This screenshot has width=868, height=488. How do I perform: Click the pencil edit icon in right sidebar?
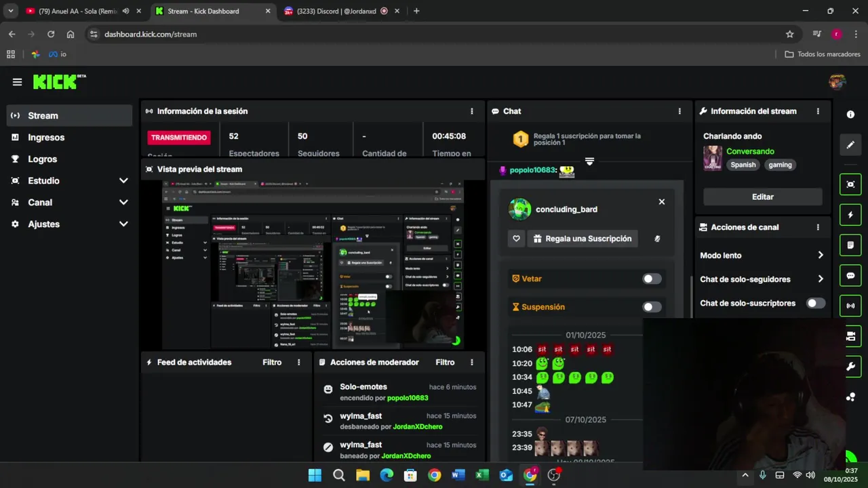pyautogui.click(x=850, y=145)
